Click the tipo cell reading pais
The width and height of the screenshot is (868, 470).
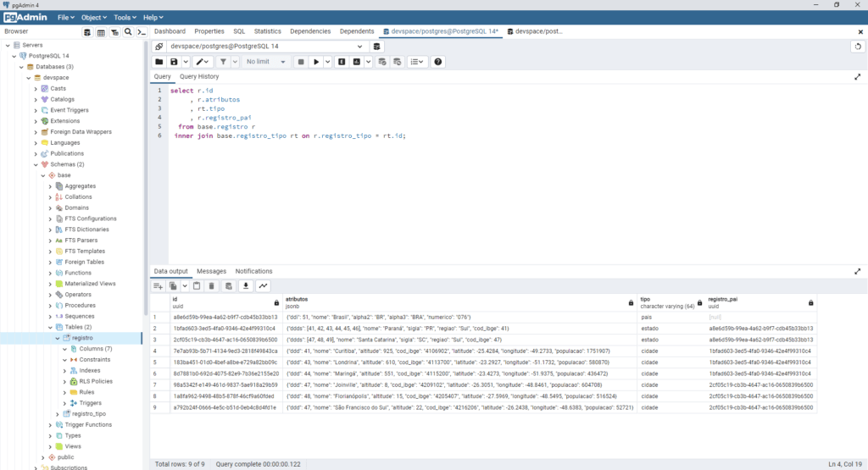[x=671, y=318]
